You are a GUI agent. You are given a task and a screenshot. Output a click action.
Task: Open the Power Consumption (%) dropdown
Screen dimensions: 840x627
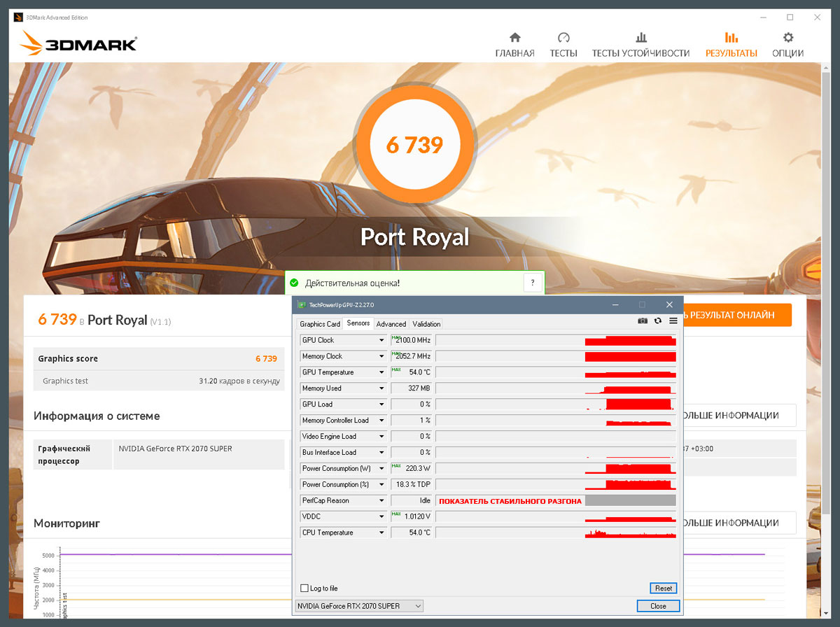click(381, 484)
